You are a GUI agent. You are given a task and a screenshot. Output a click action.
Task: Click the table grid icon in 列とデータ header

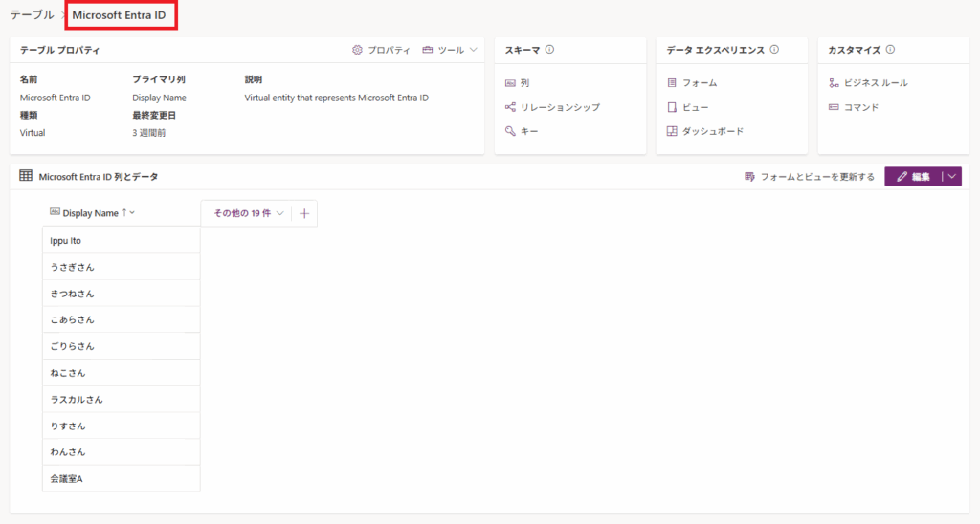(26, 176)
